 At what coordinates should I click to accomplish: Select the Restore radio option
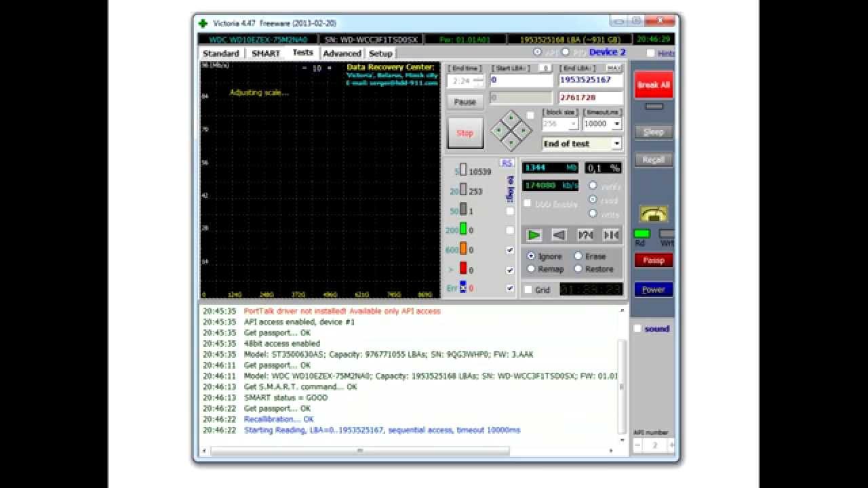click(578, 269)
